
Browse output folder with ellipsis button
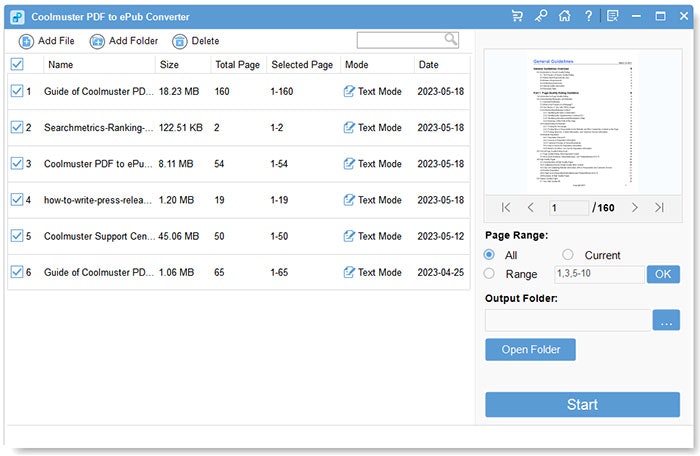coord(666,320)
